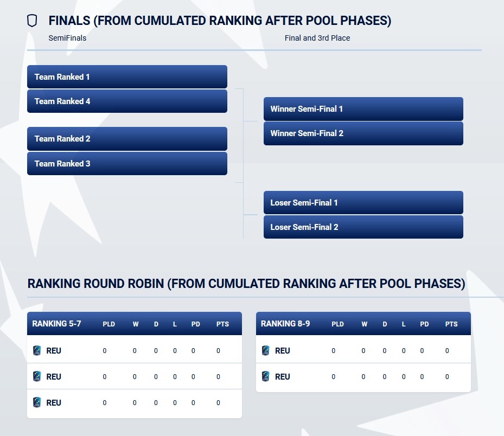Click the Ranking 8-9 table title
This screenshot has width=504, height=436.
pyautogui.click(x=285, y=324)
